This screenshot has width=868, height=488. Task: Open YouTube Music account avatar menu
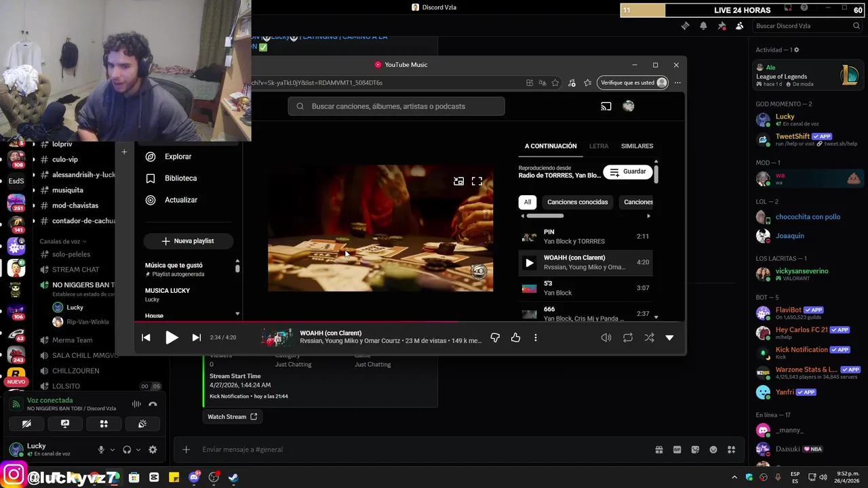[x=629, y=106]
